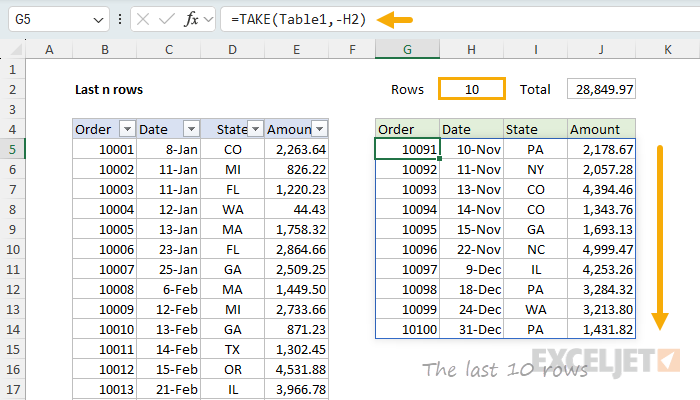Select order 10001 cell

tap(104, 150)
